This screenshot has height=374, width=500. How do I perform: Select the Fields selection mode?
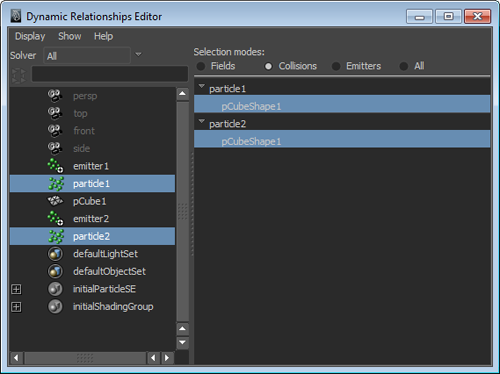tap(201, 66)
